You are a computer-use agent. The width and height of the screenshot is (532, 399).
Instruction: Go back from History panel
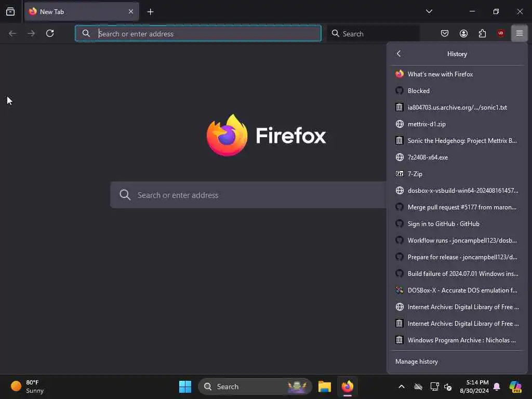[x=398, y=54]
